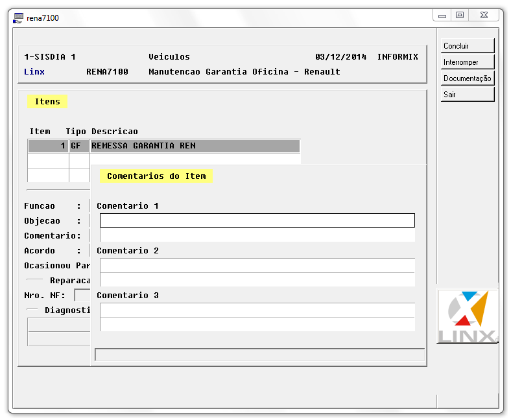Click the Diagnosti text box on left
The height and width of the screenshot is (420, 511).
coord(59,332)
